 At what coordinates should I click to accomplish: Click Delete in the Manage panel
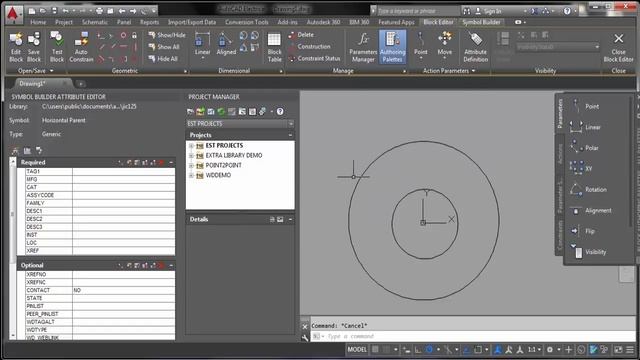click(301, 35)
